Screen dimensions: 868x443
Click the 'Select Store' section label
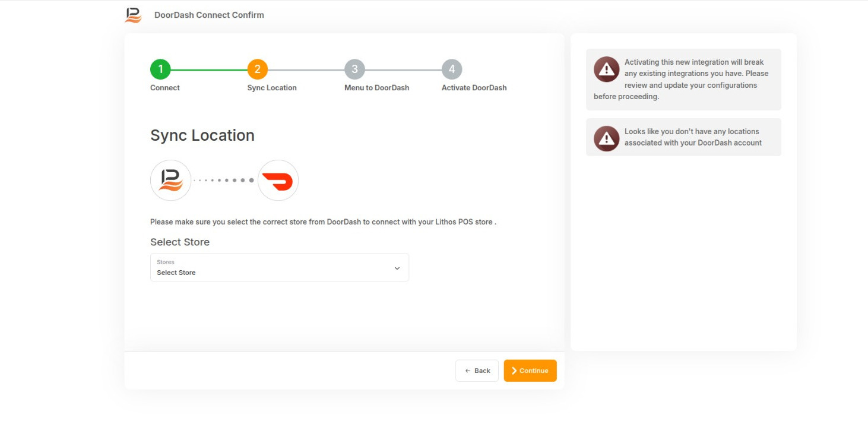pyautogui.click(x=180, y=242)
